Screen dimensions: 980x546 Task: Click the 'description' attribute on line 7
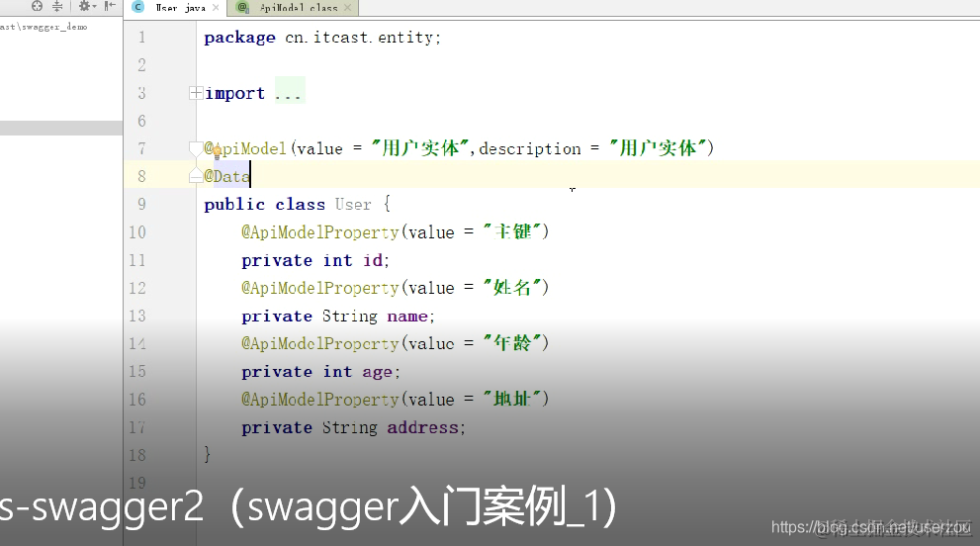[x=529, y=148]
